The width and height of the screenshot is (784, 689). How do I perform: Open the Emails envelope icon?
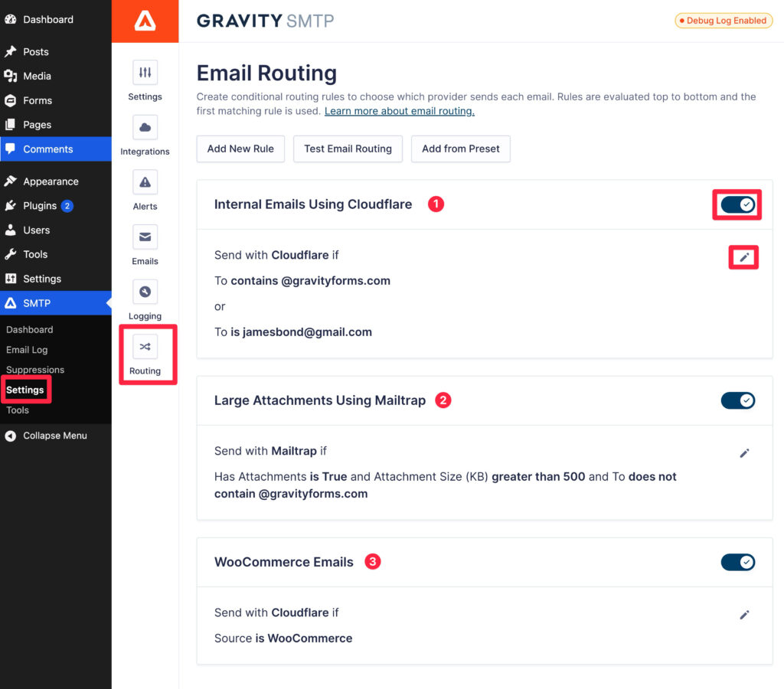tap(145, 237)
